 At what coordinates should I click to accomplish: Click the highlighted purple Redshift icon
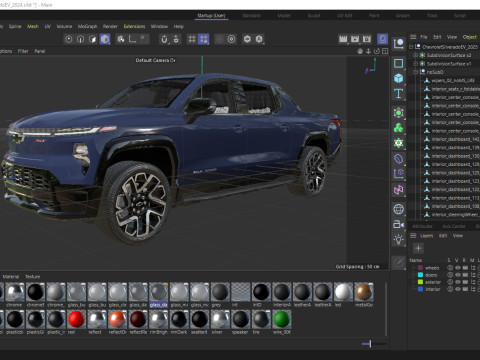[383, 39]
